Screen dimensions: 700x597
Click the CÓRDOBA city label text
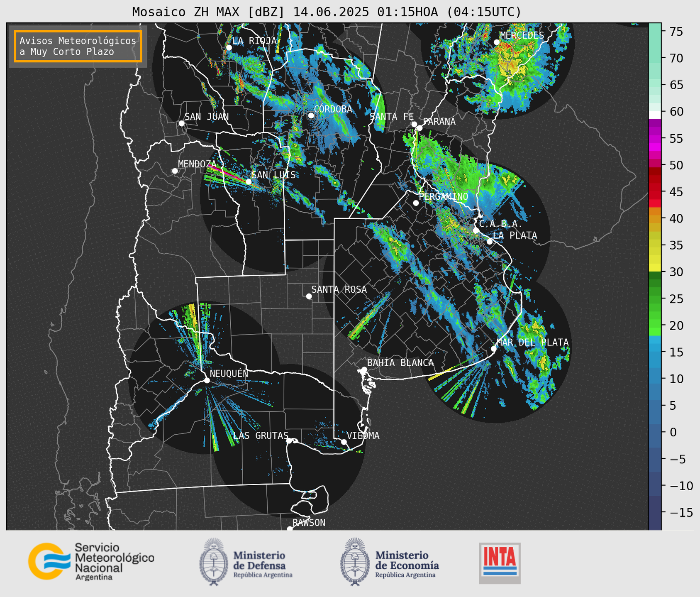[333, 109]
